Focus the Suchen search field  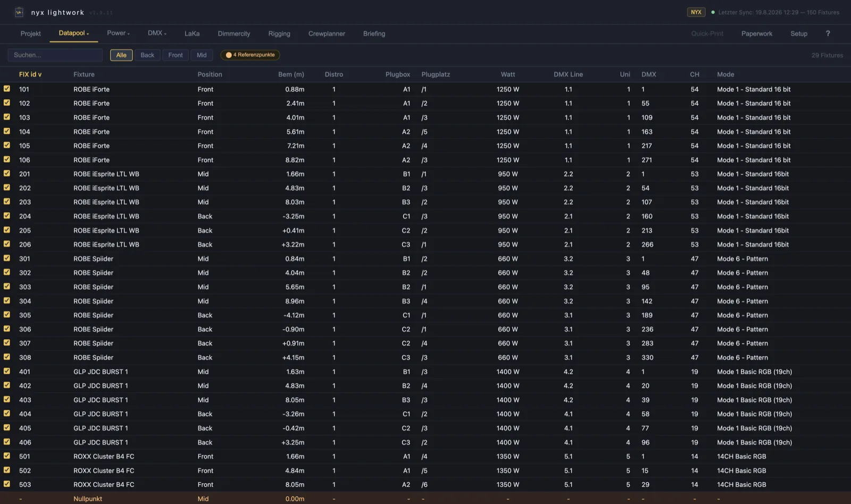(55, 55)
